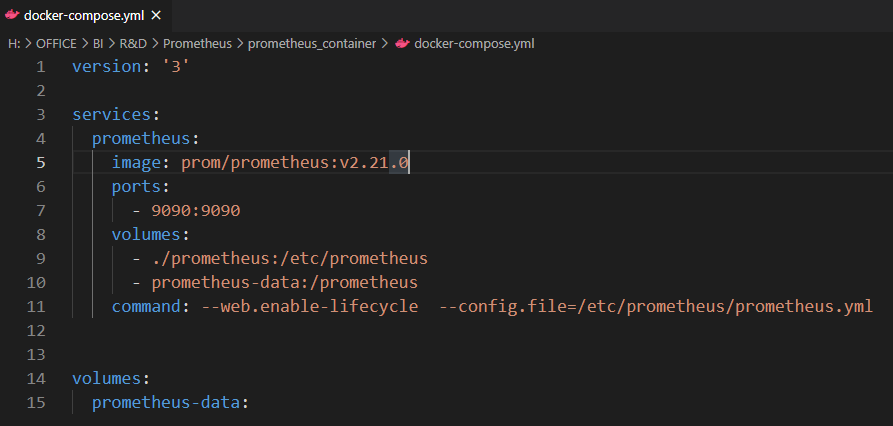Click the Docker whale icon in the breadcrumb path

pos(402,44)
